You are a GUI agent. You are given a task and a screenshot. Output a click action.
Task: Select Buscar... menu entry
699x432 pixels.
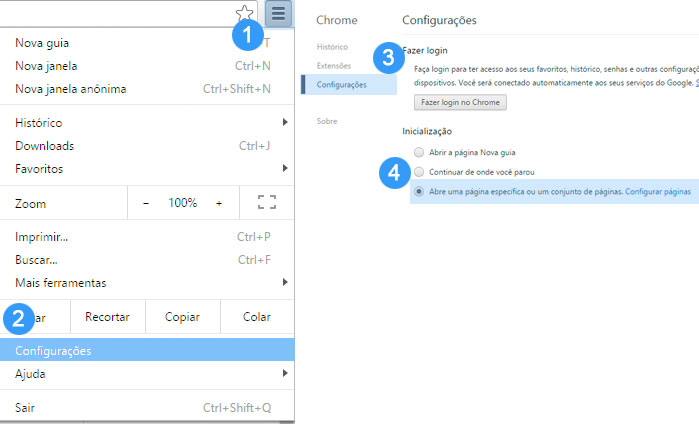[x=147, y=259]
